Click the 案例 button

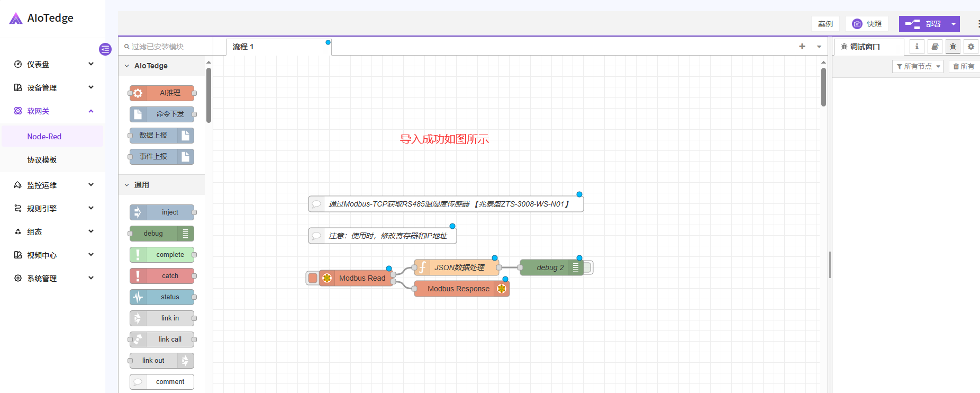click(x=825, y=24)
